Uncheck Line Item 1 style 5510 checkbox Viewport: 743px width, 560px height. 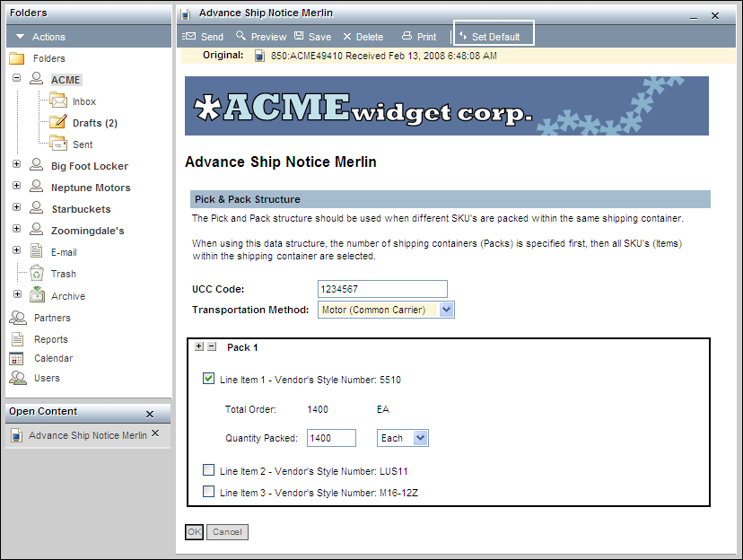click(x=208, y=379)
